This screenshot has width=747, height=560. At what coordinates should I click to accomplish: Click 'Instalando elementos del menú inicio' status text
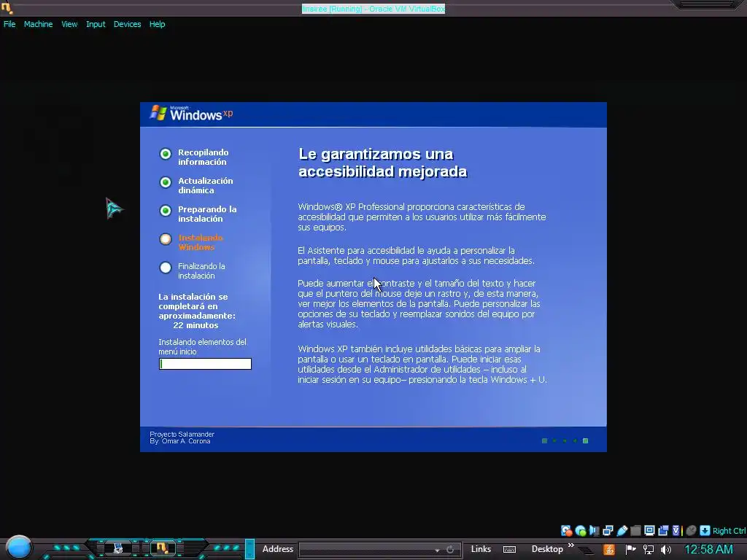[x=203, y=346]
